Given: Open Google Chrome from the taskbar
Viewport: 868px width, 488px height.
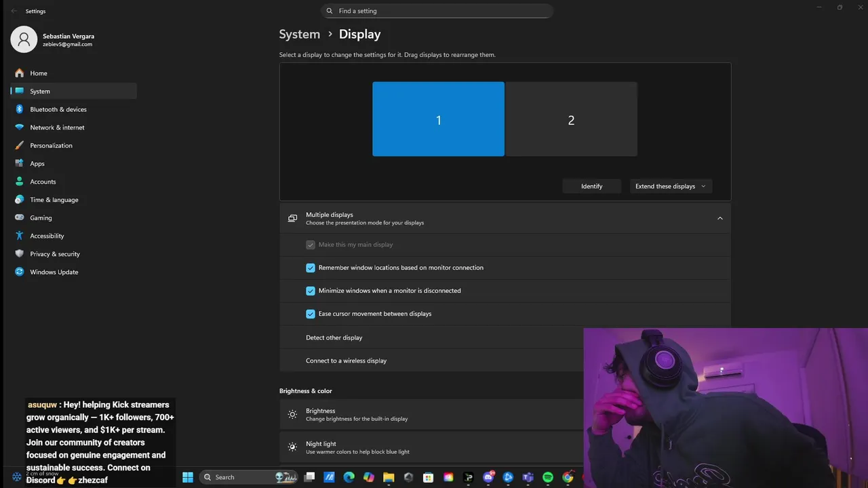Looking at the screenshot, I should pyautogui.click(x=568, y=477).
